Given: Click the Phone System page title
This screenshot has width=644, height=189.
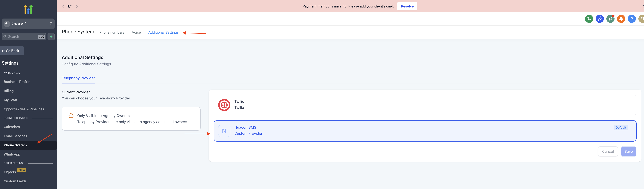Looking at the screenshot, I should (x=78, y=32).
